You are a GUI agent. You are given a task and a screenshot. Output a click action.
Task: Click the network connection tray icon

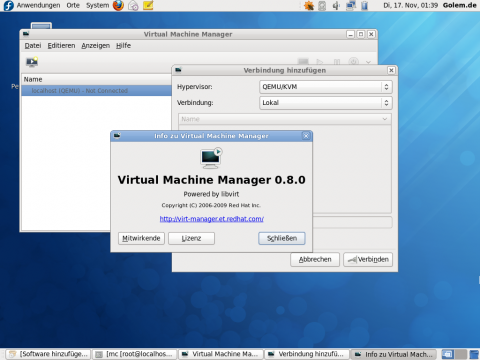[x=351, y=6]
